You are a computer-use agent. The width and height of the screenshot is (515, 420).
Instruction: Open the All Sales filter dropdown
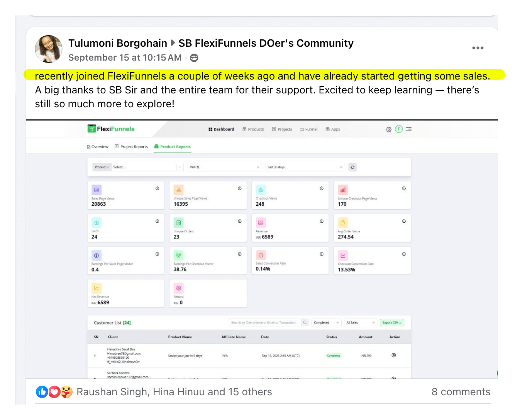click(360, 323)
